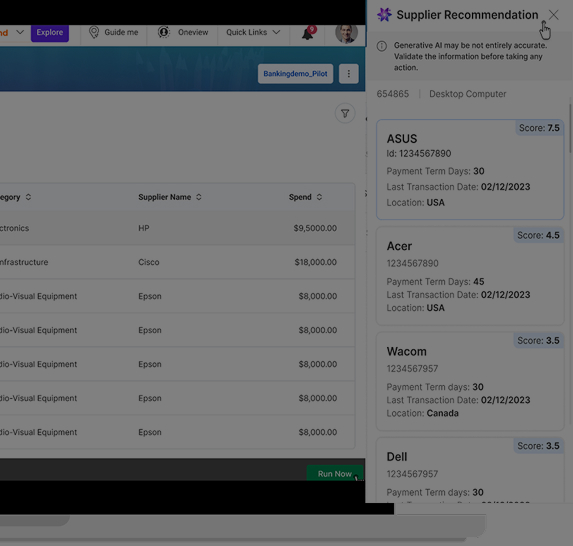Click the Score: 4.5 badge
Viewport: 573px width, 546px height.
tap(538, 235)
